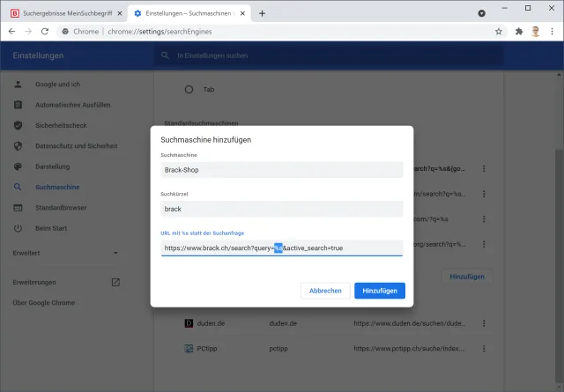Open more actions for PCtipp entry
Screen dimensions: 564x392
click(483, 348)
